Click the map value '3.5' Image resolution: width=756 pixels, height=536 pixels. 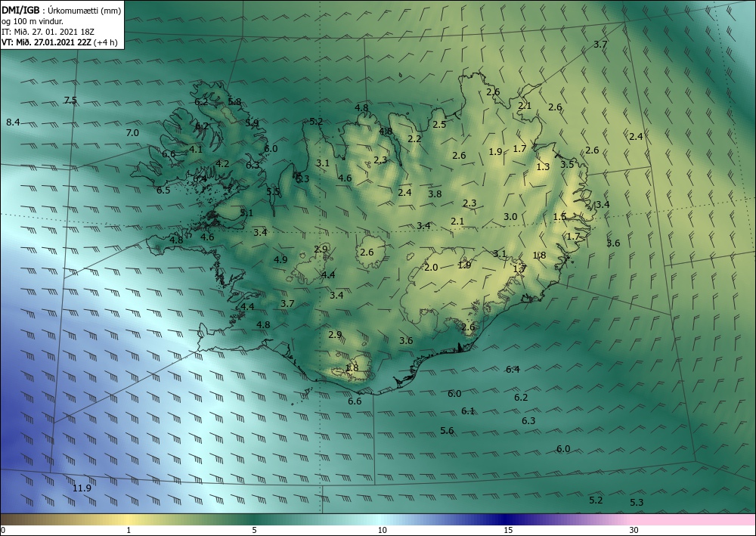coord(567,164)
